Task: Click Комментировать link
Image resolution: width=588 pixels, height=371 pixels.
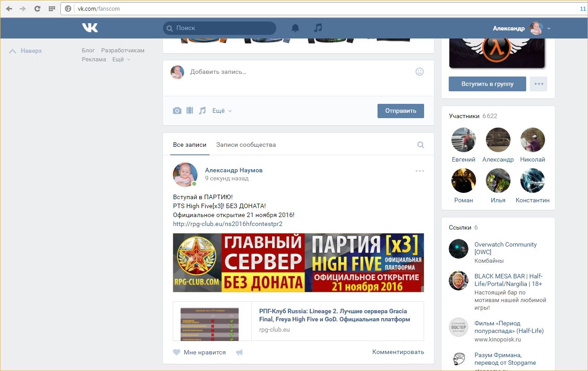Action: [398, 352]
